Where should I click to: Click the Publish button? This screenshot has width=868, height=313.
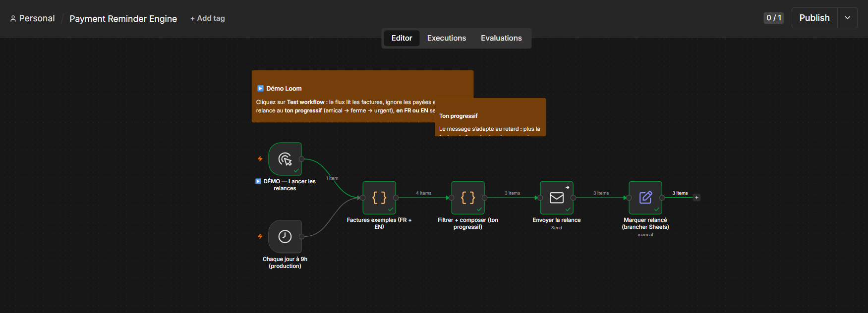point(814,18)
